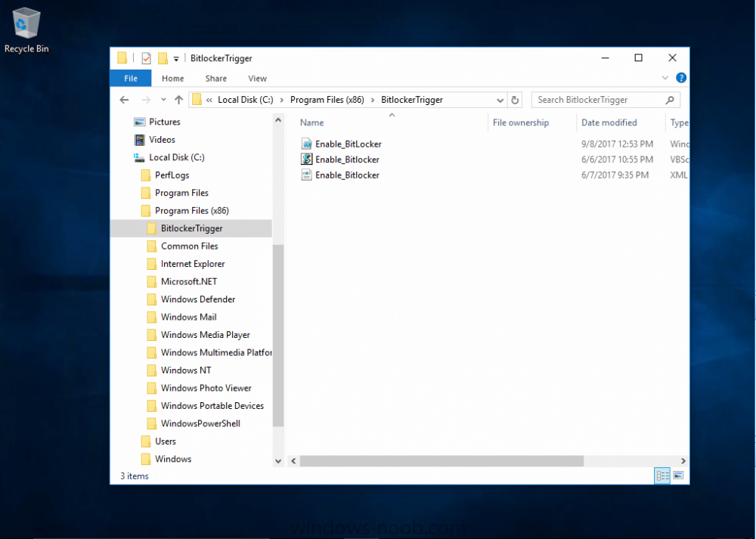Viewport: 756px width, 539px height.
Task: Select Pictures in the navigation pane
Action: [164, 122]
